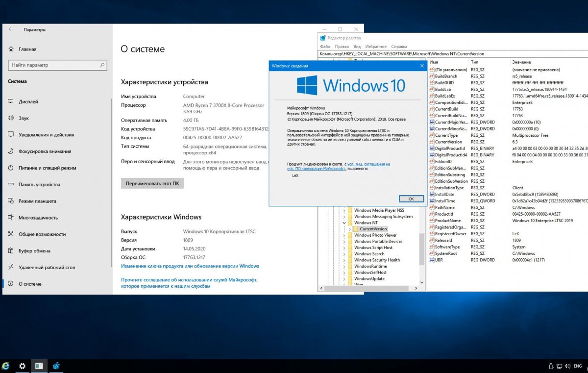Select the WindowsUpdate registry key
Viewport: 588px width, 373px height.
pyautogui.click(x=369, y=278)
